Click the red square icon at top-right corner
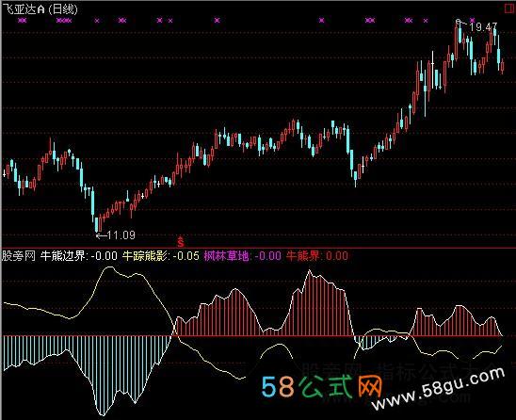516x420 pixels. pos(509,8)
